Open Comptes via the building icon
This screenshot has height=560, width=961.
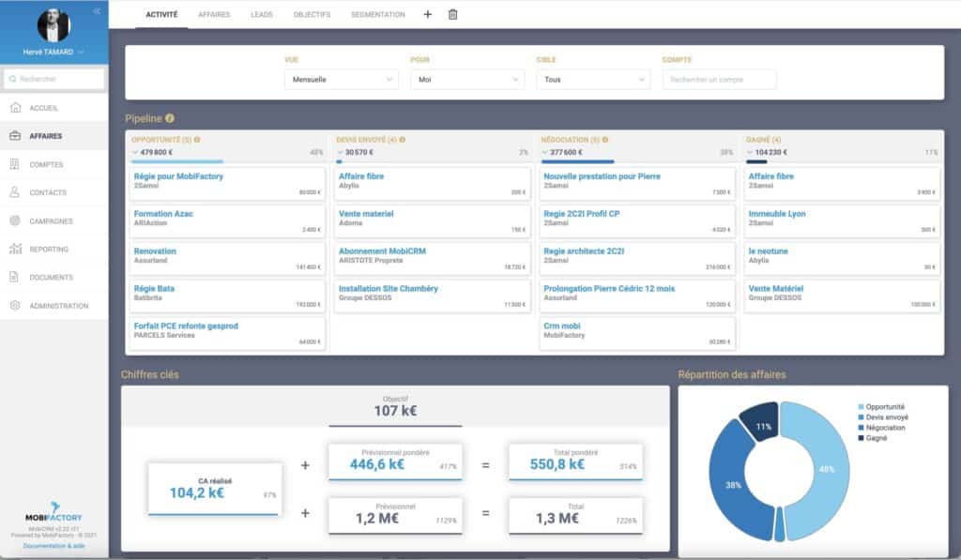[x=15, y=164]
